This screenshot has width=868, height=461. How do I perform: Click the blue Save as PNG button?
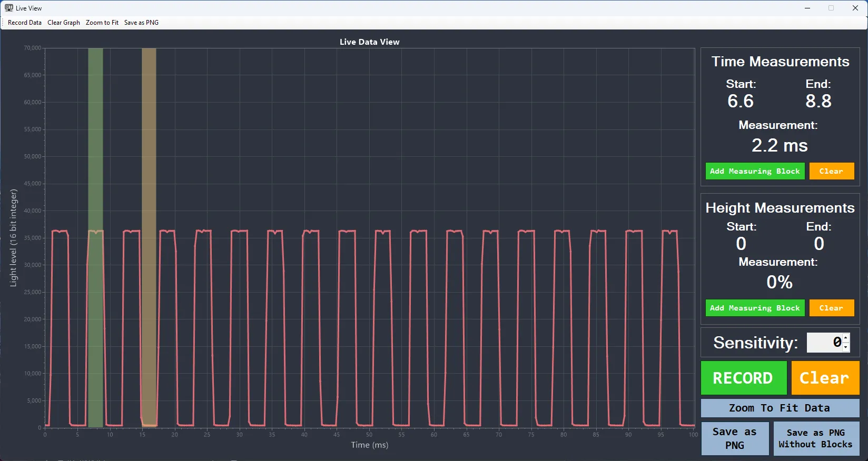pyautogui.click(x=735, y=438)
